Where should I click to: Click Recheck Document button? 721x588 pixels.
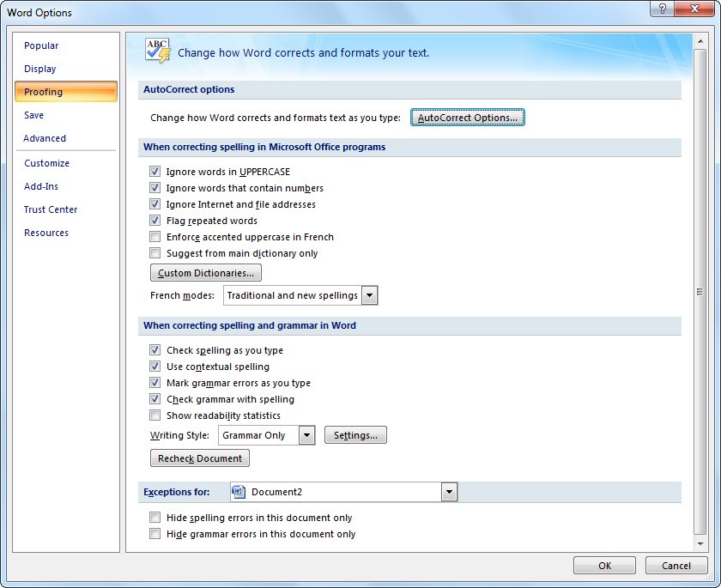tap(199, 458)
